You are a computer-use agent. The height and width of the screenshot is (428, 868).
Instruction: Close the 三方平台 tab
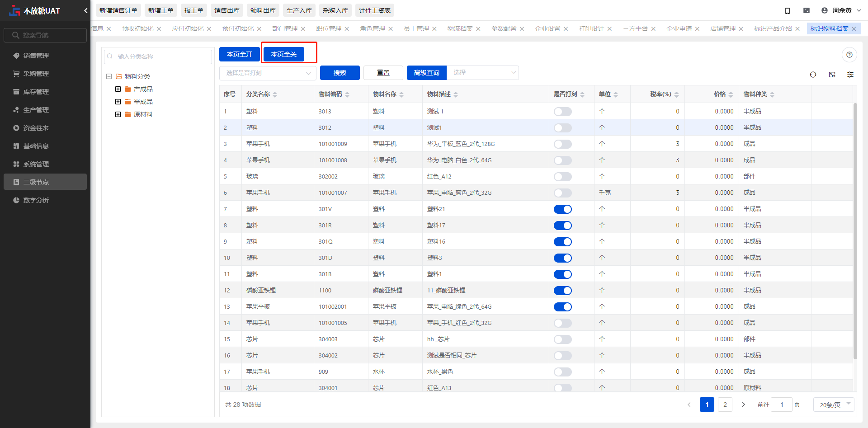(653, 29)
